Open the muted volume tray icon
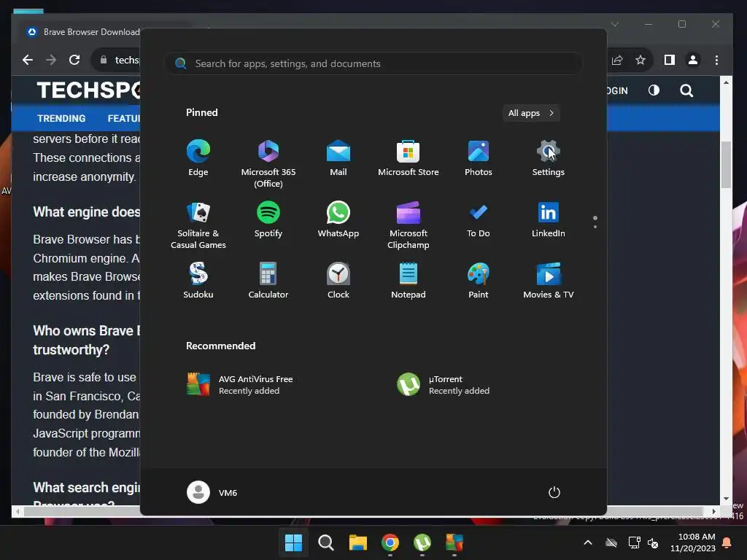 [x=653, y=542]
